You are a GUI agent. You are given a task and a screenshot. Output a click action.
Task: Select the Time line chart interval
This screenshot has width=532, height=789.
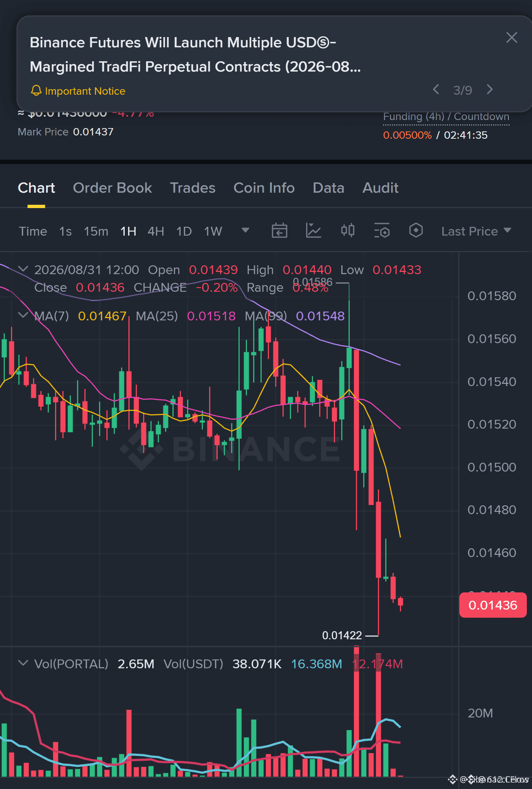click(x=33, y=231)
